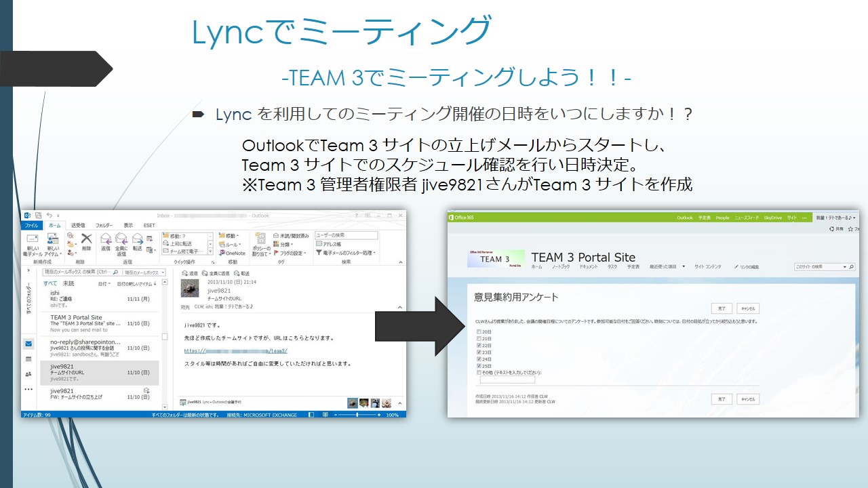Check the 21日 checkbox

tap(479, 338)
